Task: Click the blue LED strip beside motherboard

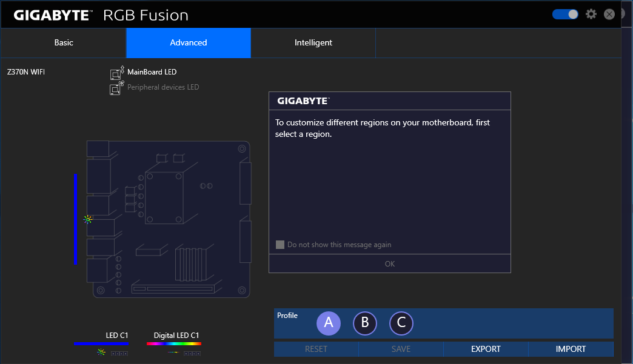Action: coord(76,219)
